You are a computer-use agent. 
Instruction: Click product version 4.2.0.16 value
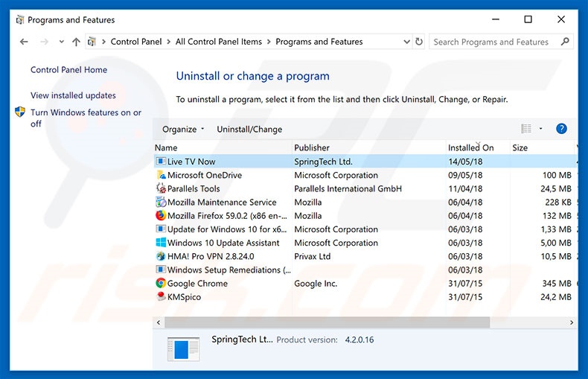(x=359, y=340)
